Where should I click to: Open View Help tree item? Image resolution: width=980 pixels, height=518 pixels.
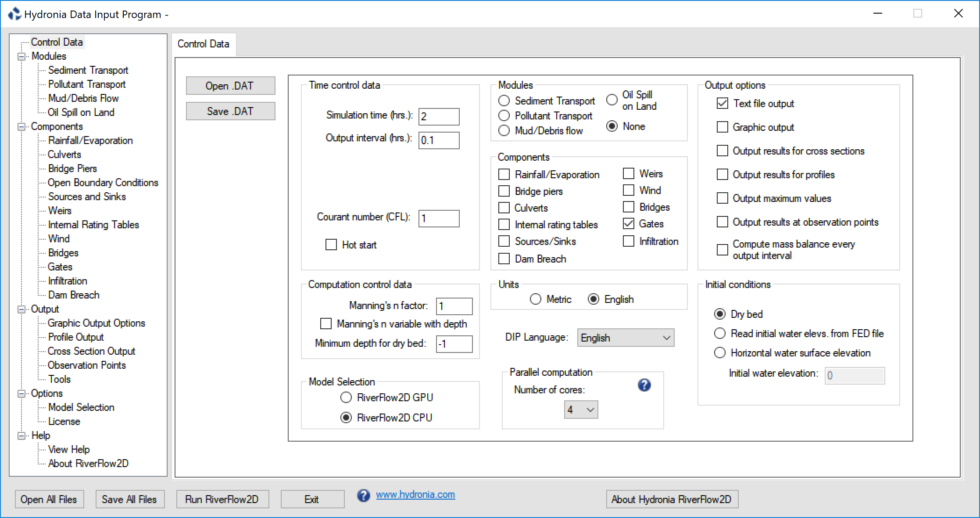tap(69, 450)
